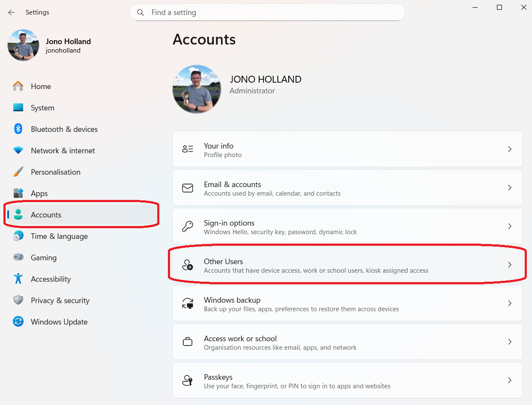
Task: Click the Accounts person icon
Action: [18, 214]
